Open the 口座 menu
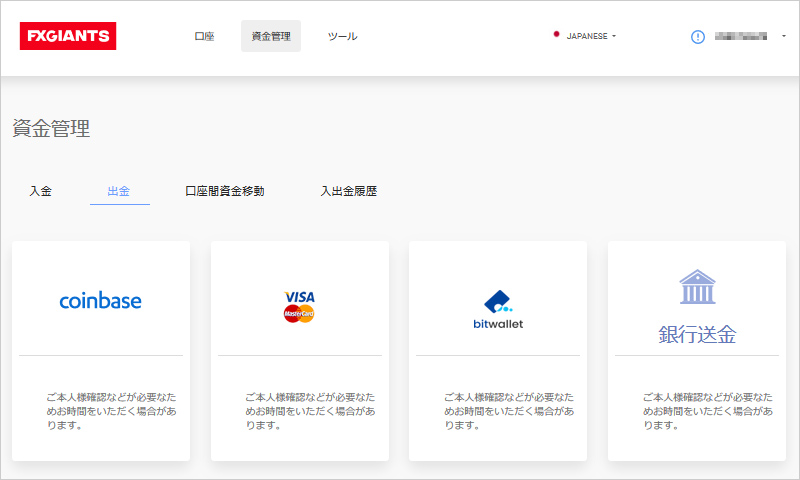The height and width of the screenshot is (480, 800). 204,36
